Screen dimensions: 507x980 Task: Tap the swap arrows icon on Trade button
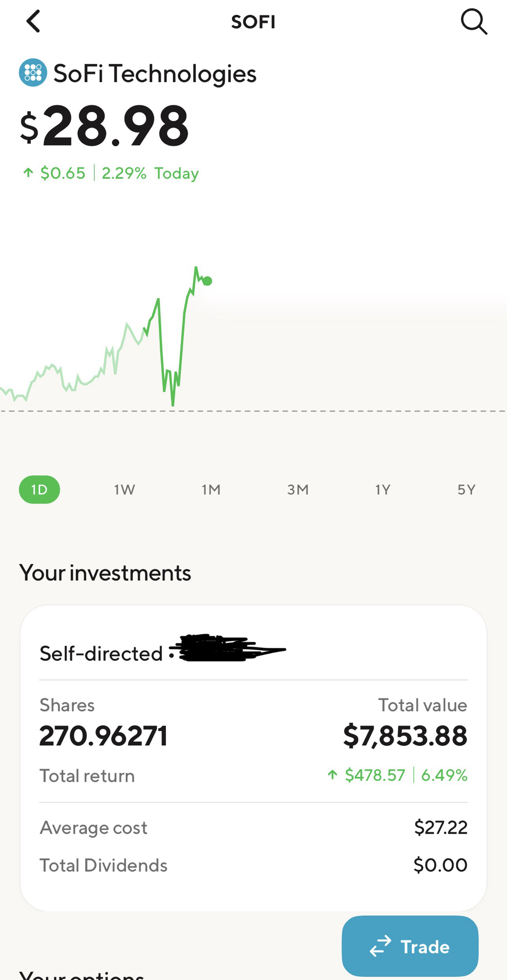pos(380,946)
